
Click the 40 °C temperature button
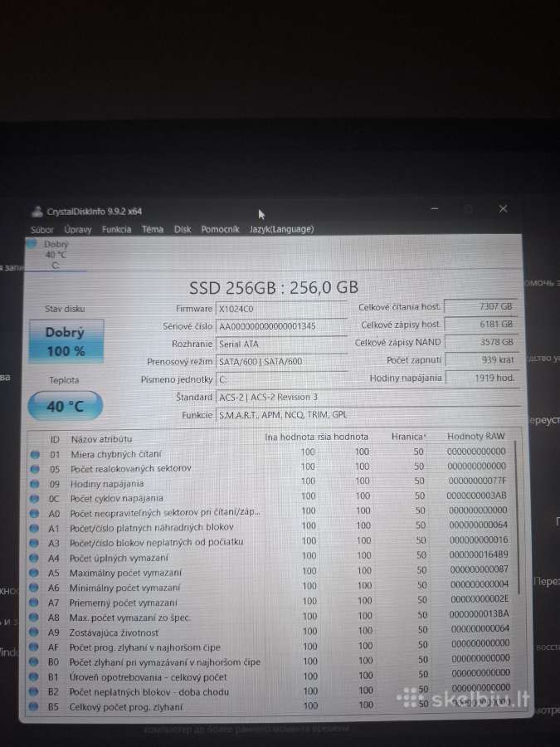click(66, 406)
